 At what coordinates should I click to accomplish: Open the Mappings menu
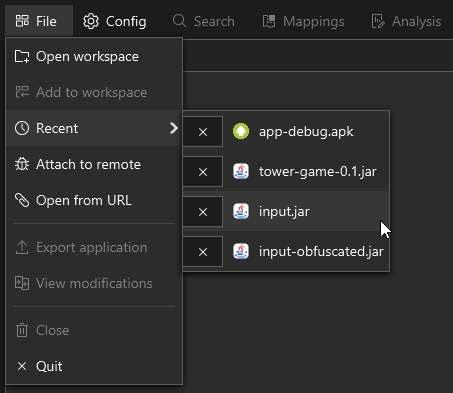tap(303, 21)
